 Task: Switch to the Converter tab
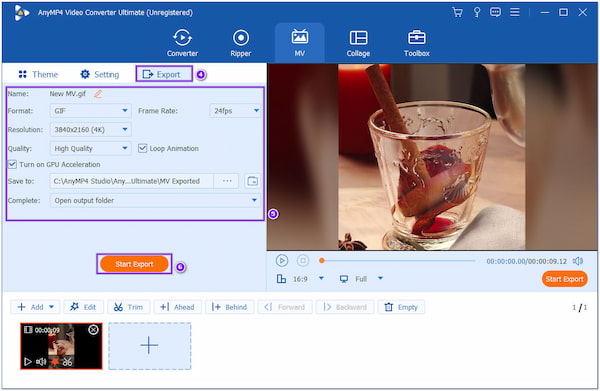[182, 43]
